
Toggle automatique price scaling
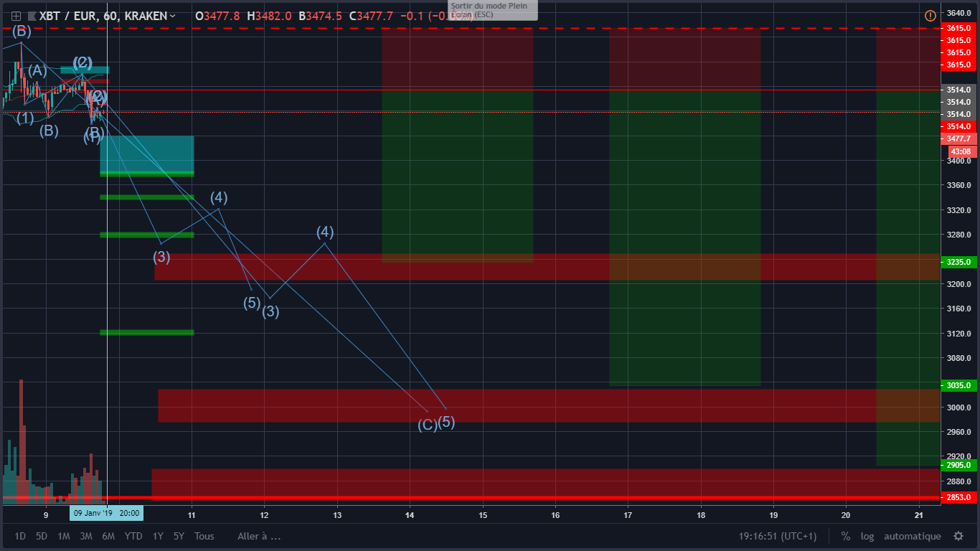coord(912,536)
